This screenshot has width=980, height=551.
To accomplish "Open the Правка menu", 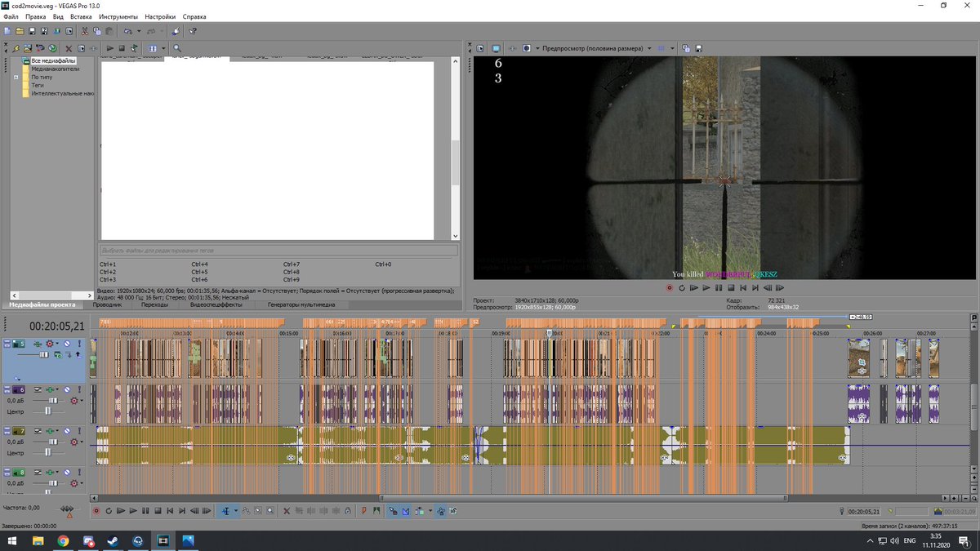I will [36, 16].
